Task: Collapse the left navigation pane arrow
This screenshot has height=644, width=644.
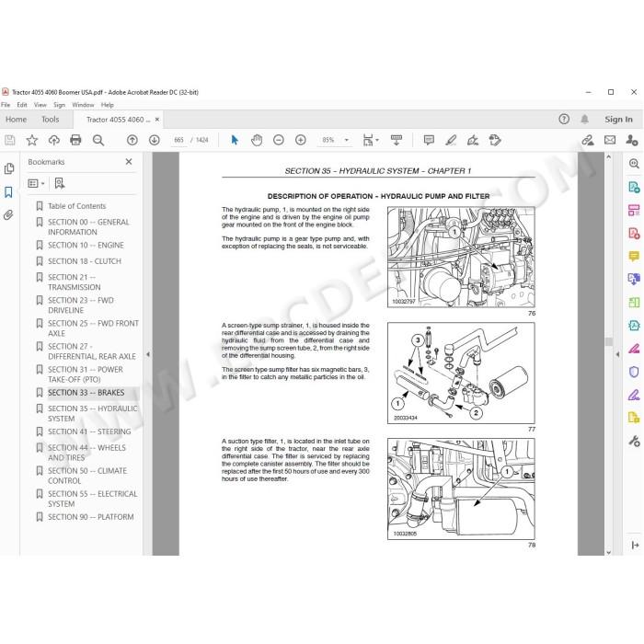Action: click(148, 354)
